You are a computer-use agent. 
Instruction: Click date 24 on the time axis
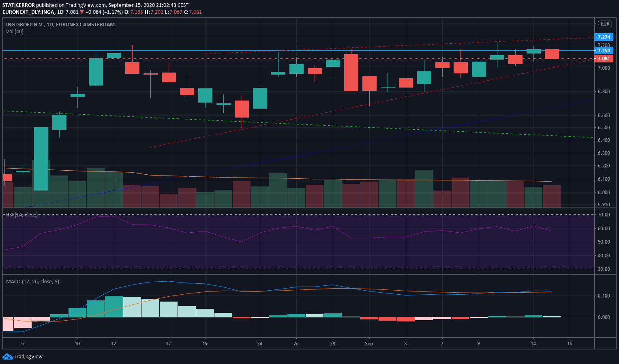[x=260, y=344]
